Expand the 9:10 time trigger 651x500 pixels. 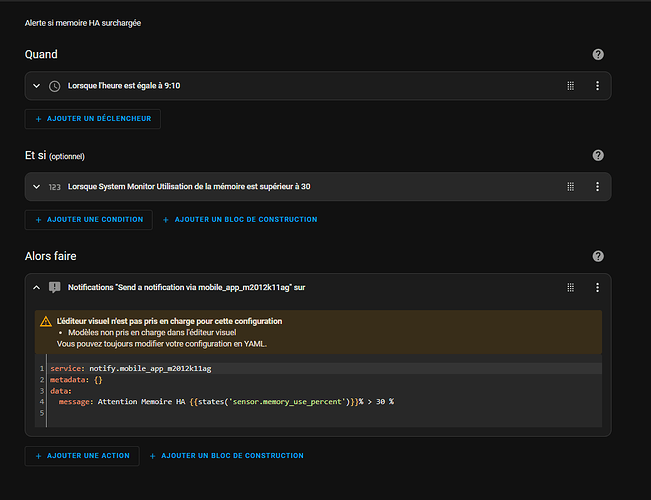click(37, 86)
